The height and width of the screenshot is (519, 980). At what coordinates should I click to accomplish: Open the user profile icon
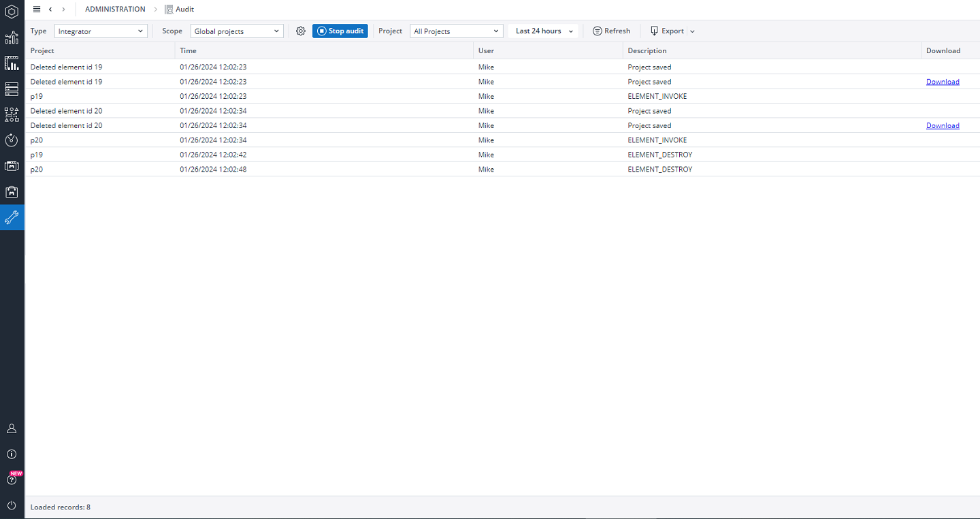(12, 428)
